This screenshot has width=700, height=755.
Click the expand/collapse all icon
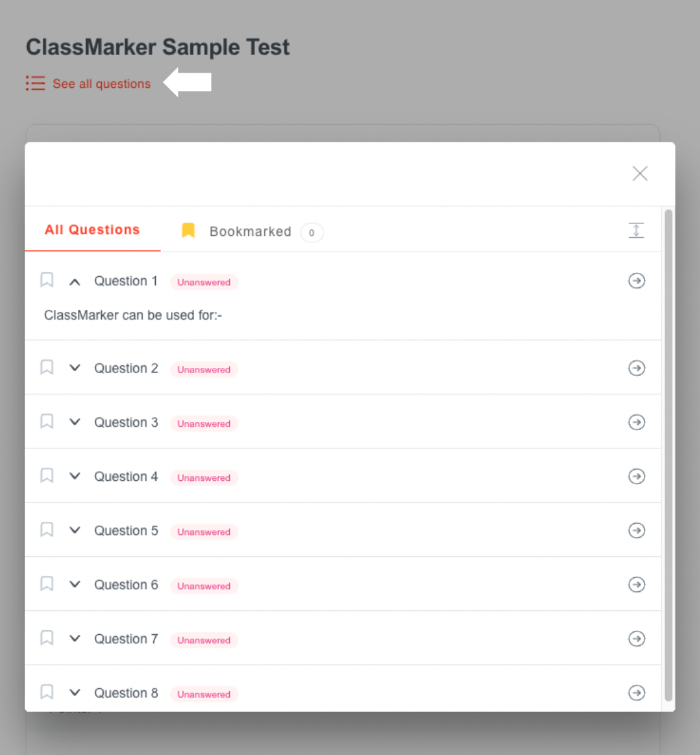[636, 231]
